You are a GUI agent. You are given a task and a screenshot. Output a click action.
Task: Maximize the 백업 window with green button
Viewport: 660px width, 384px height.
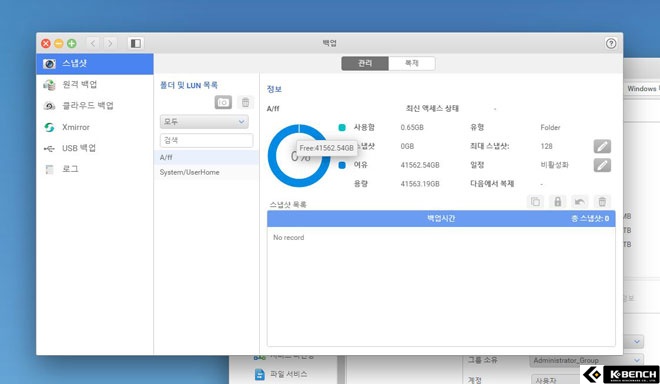click(72, 43)
